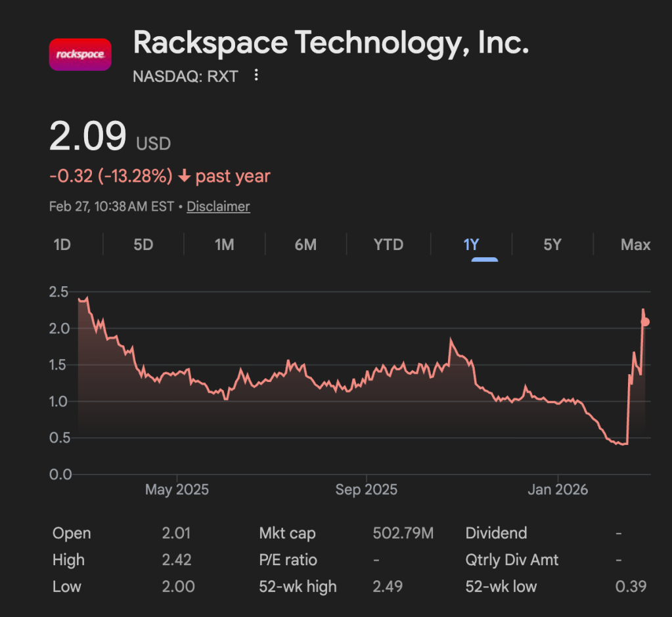Viewport: 672px width, 617px height.
Task: Click the Sep 2025 axis label
Action: (x=366, y=490)
